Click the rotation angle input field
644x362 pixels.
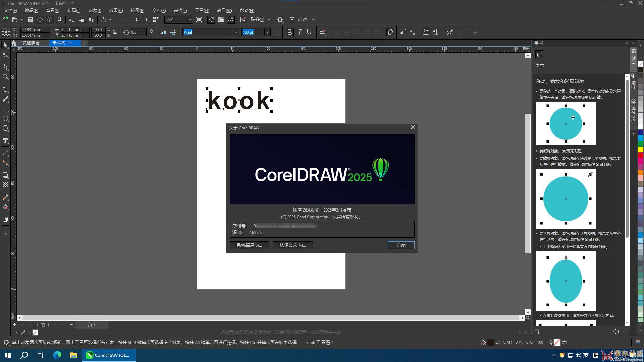tap(138, 32)
